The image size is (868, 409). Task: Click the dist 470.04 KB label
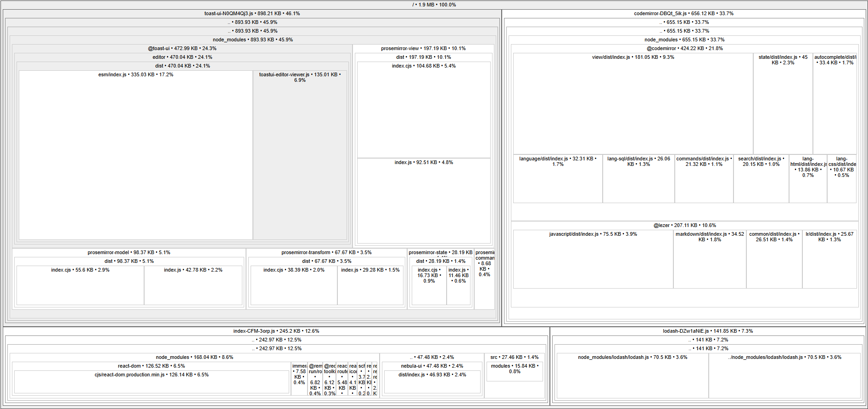[x=182, y=66]
